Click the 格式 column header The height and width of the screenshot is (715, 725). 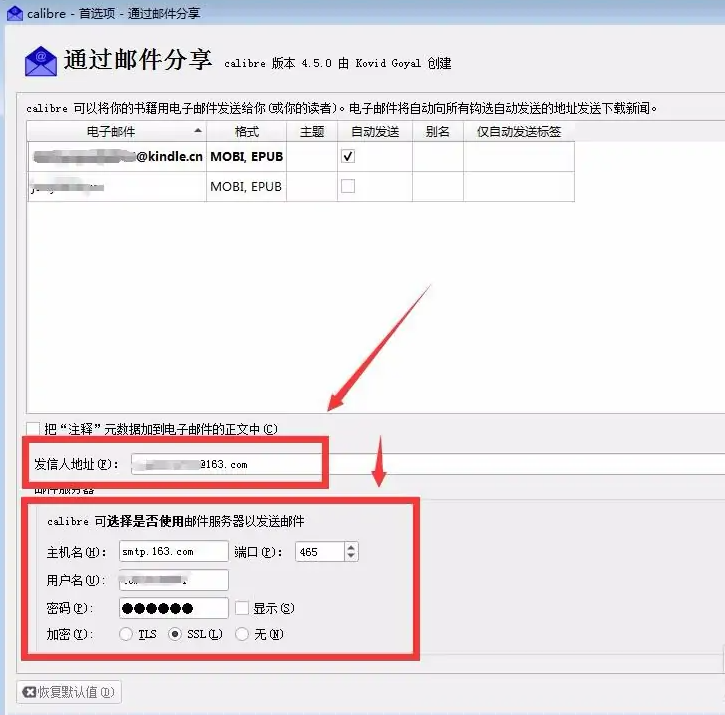[246, 132]
